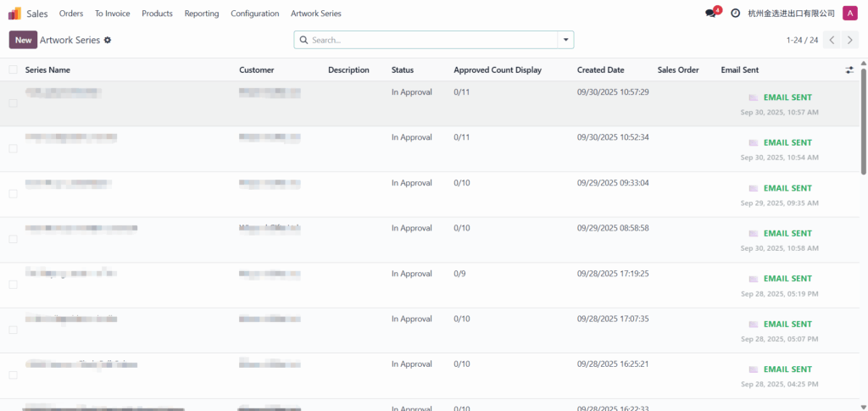Viewport: 868px width, 411px height.
Task: Go to the previous page arrow
Action: (x=832, y=40)
